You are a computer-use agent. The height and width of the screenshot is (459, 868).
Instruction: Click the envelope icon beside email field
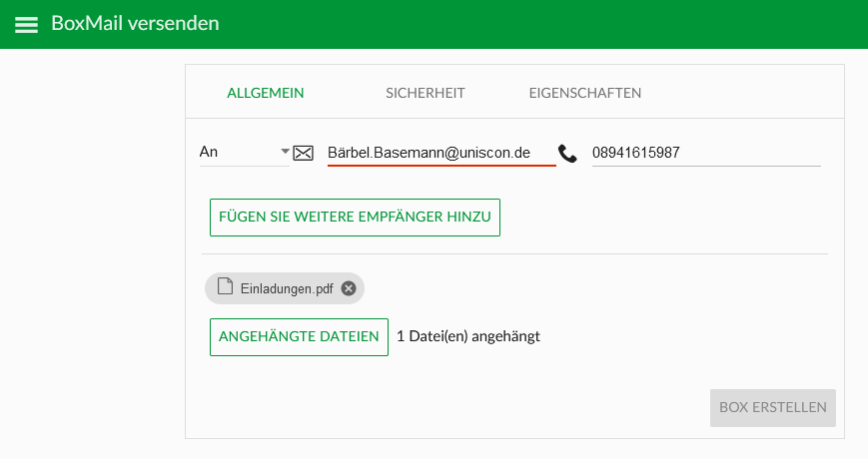(x=303, y=153)
